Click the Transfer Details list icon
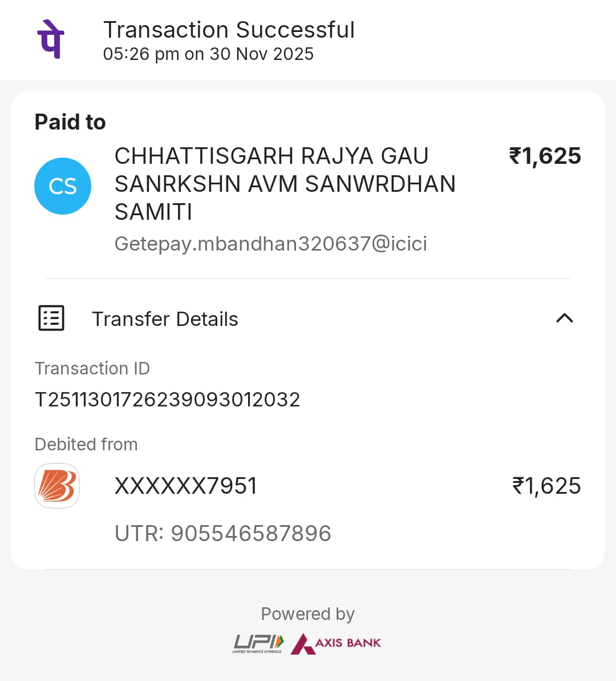 [x=51, y=318]
